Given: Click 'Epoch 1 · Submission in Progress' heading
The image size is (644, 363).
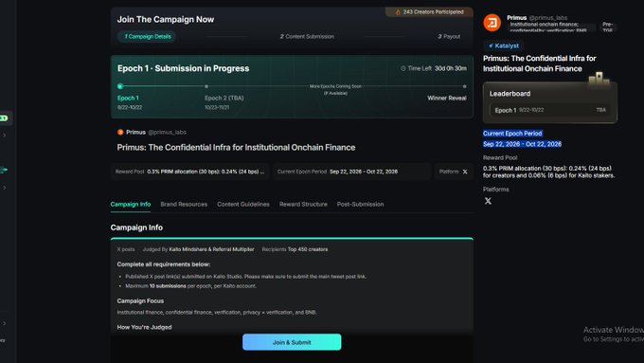Looking at the screenshot, I should (183, 68).
